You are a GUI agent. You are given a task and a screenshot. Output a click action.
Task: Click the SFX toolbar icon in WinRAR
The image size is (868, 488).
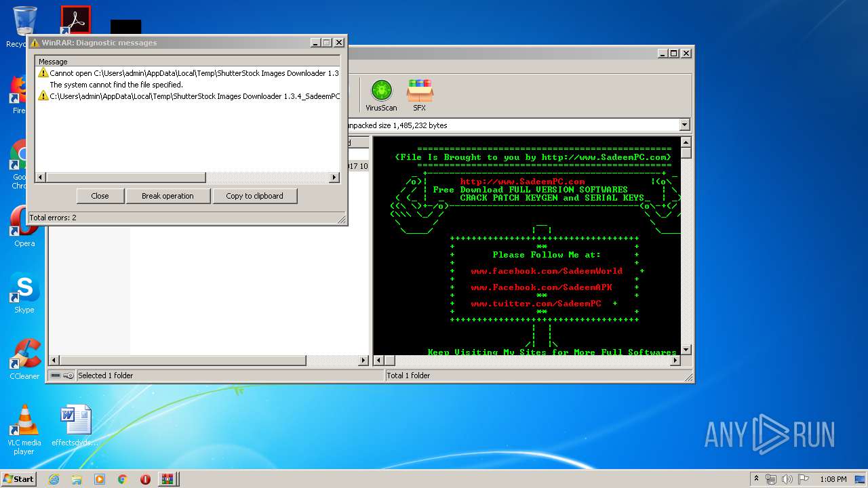pyautogui.click(x=420, y=95)
